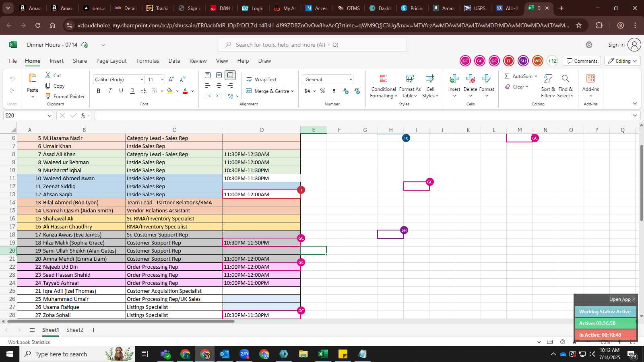Click the horizontal scrollbar thumb
The height and width of the screenshot is (362, 644).
tap(121, 321)
